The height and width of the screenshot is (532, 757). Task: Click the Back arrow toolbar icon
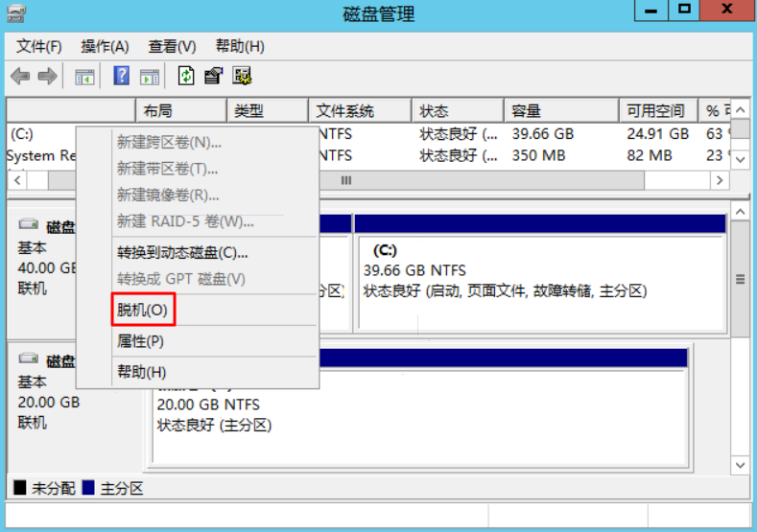pos(20,77)
